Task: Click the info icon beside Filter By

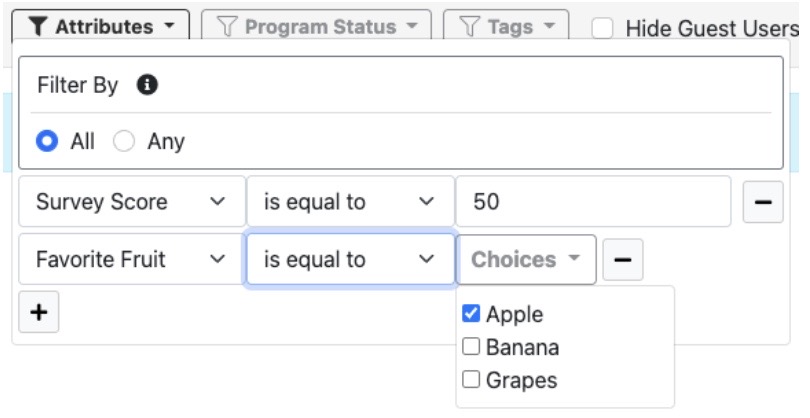Action: [147, 86]
